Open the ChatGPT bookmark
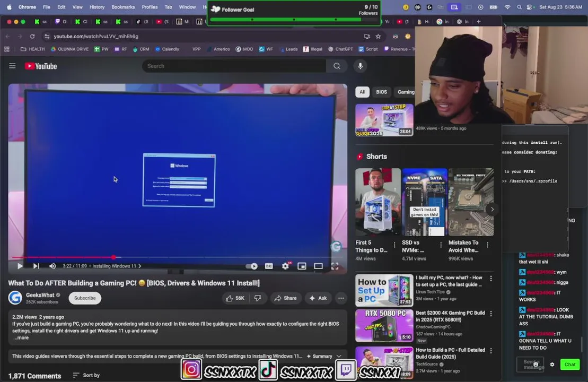The height and width of the screenshot is (382, 588). 340,49
